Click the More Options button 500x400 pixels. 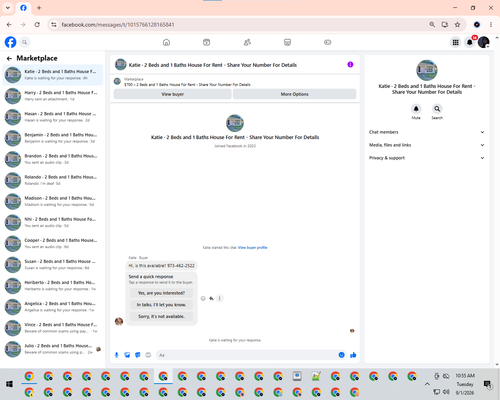click(x=294, y=94)
